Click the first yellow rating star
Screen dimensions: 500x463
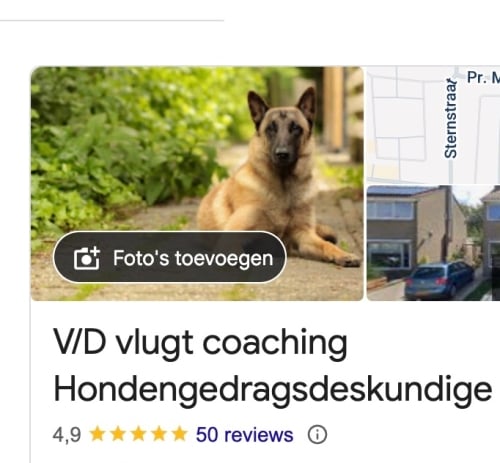pos(97,434)
